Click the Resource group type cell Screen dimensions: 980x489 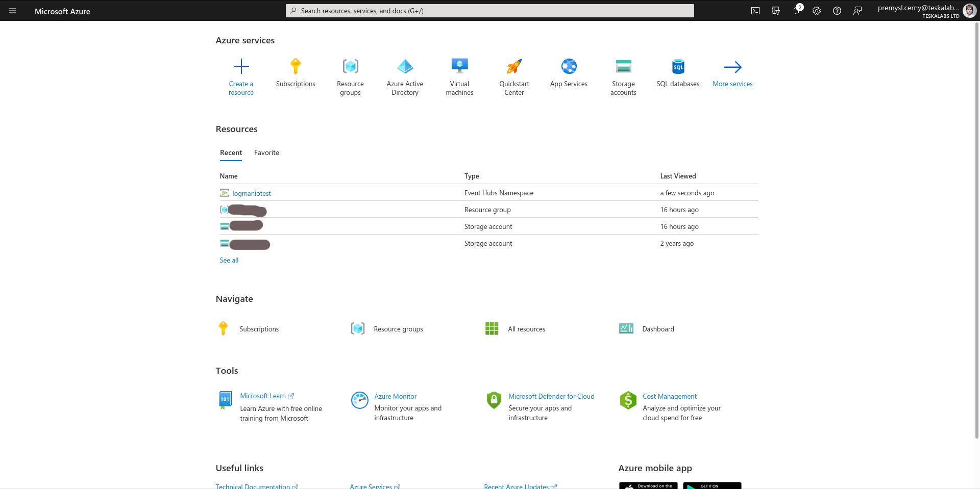coord(487,210)
